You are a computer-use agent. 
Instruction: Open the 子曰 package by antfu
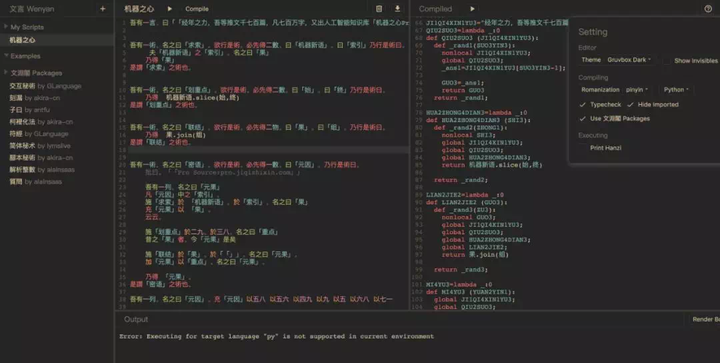click(30, 110)
